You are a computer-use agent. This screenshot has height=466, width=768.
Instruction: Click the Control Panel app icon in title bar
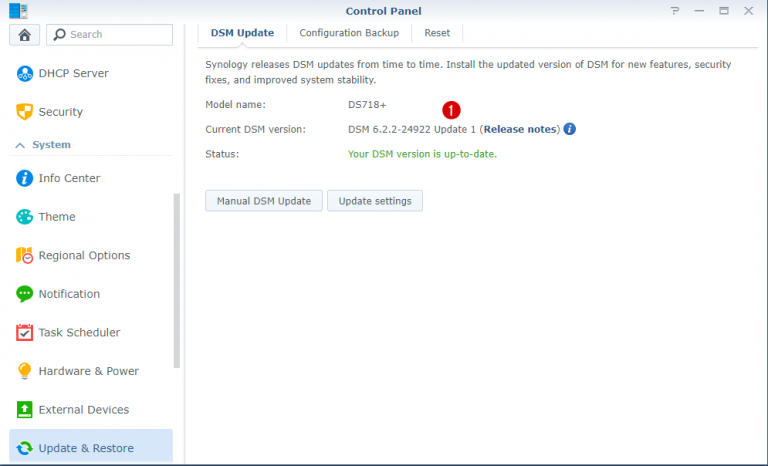pos(18,11)
